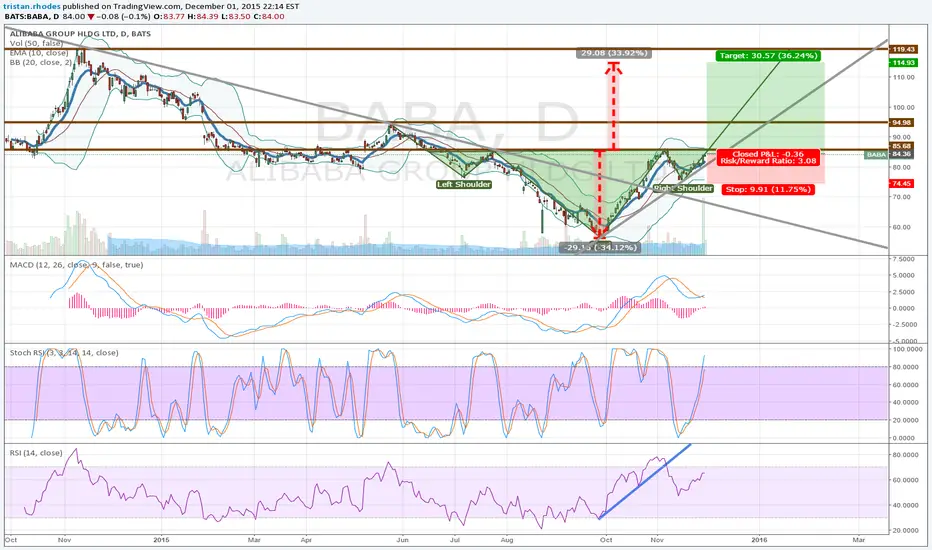
Task: Click the BB (20, close, 2) indicator label
Action: click(40, 62)
